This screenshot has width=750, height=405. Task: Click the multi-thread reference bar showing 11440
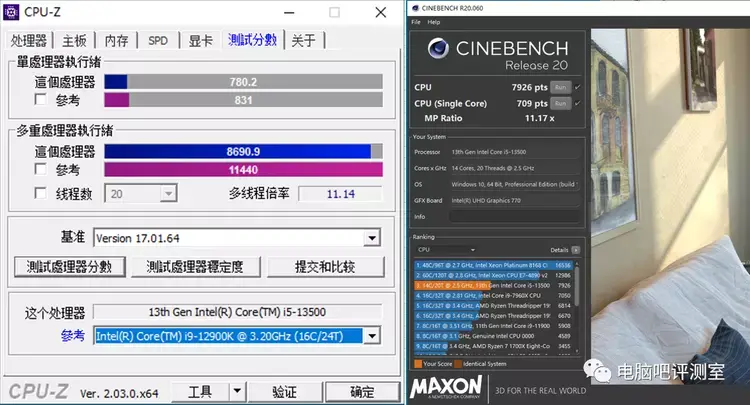(x=243, y=170)
